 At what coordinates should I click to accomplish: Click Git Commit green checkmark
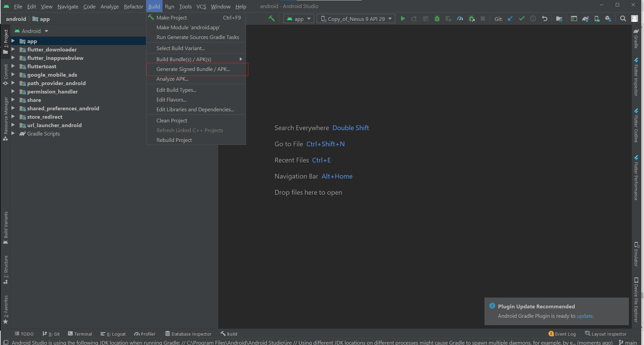tap(522, 19)
